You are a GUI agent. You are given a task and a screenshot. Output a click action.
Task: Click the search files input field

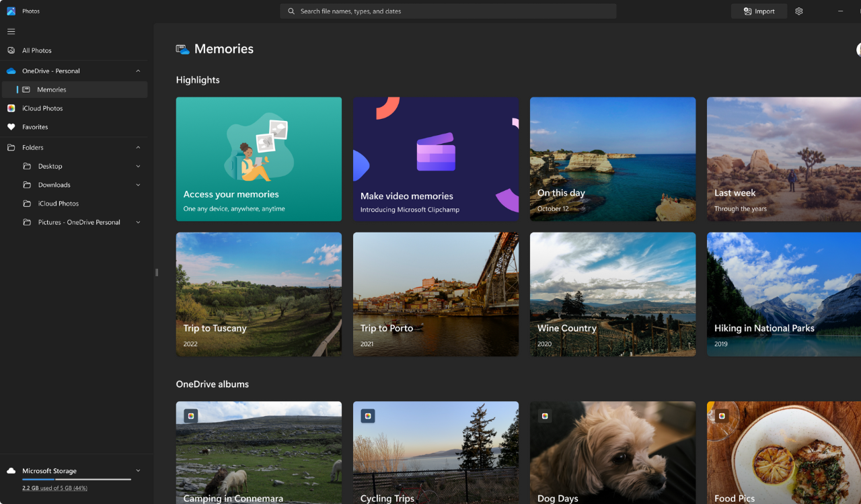(448, 11)
